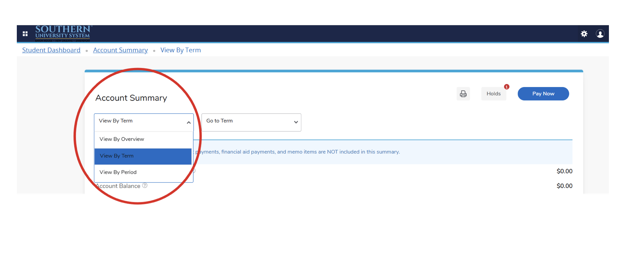Open the Account Summary breadcrumb link

(x=120, y=50)
